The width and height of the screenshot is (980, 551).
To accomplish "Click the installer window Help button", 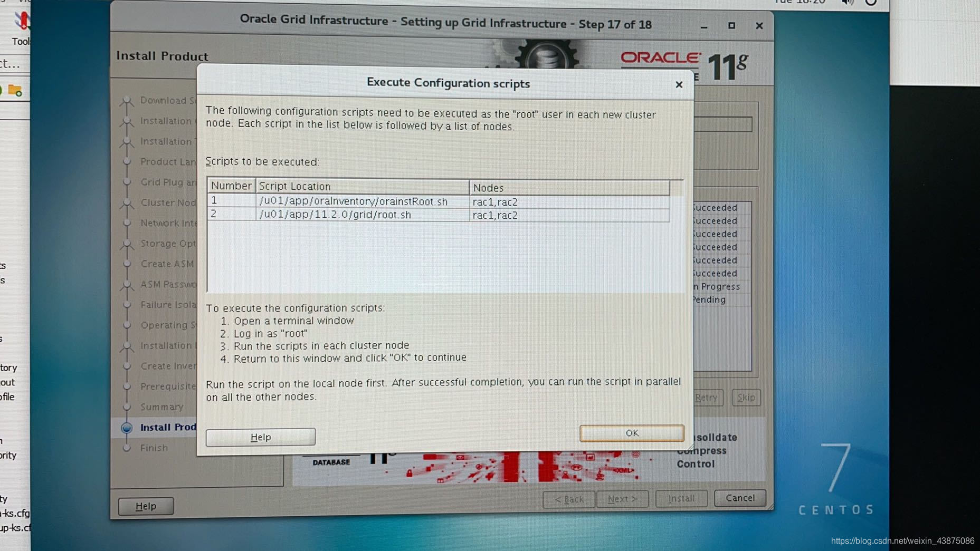I will tap(146, 506).
